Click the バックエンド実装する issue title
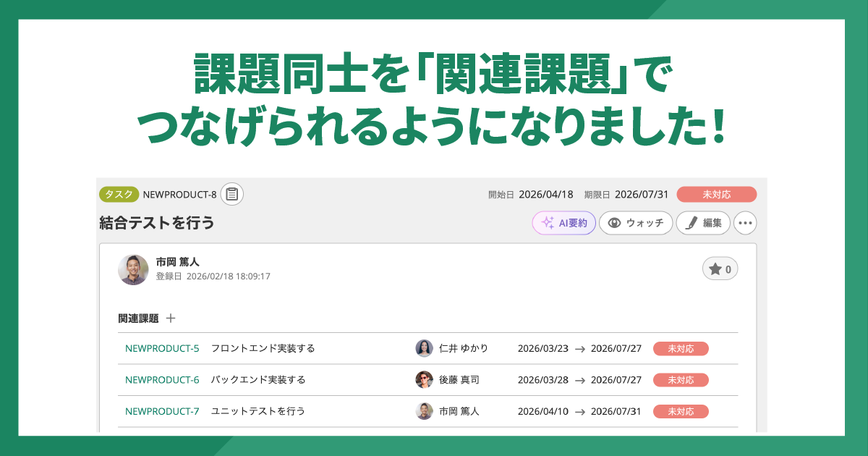Viewport: 868px width, 456px height. [x=258, y=379]
